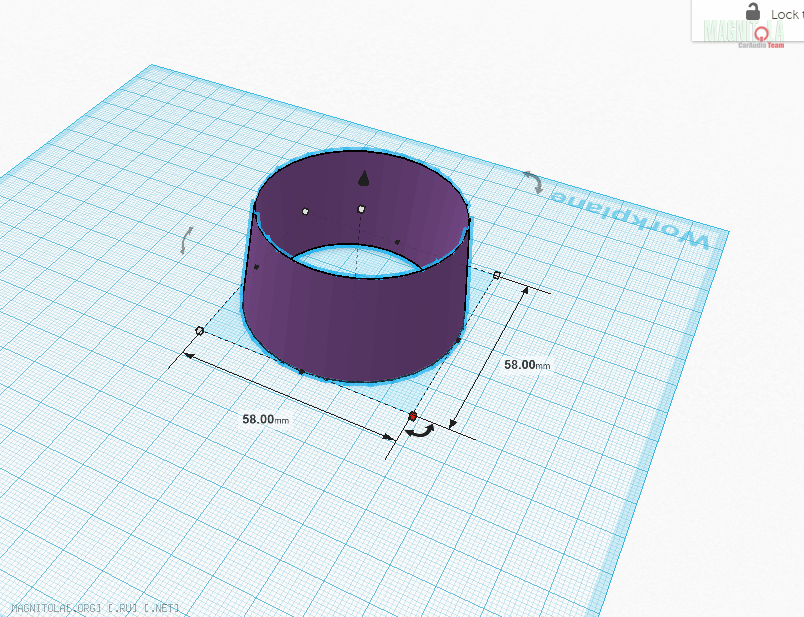Click the black midpoint handle on front-left edge
Image resolution: width=804 pixels, height=617 pixels.
(302, 372)
